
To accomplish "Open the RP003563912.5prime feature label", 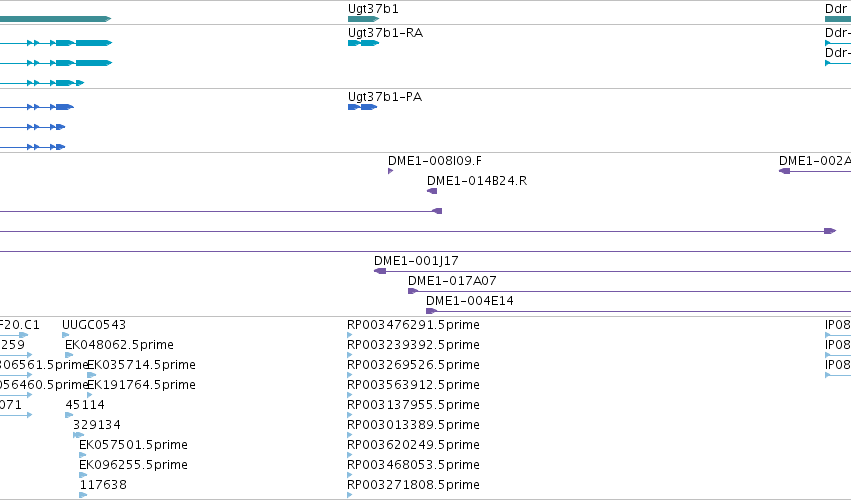I will pos(413,385).
